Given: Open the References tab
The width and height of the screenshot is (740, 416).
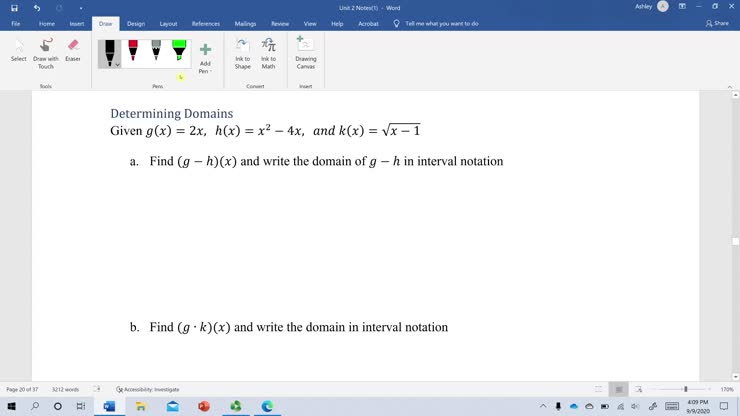Looking at the screenshot, I should click(x=205, y=23).
